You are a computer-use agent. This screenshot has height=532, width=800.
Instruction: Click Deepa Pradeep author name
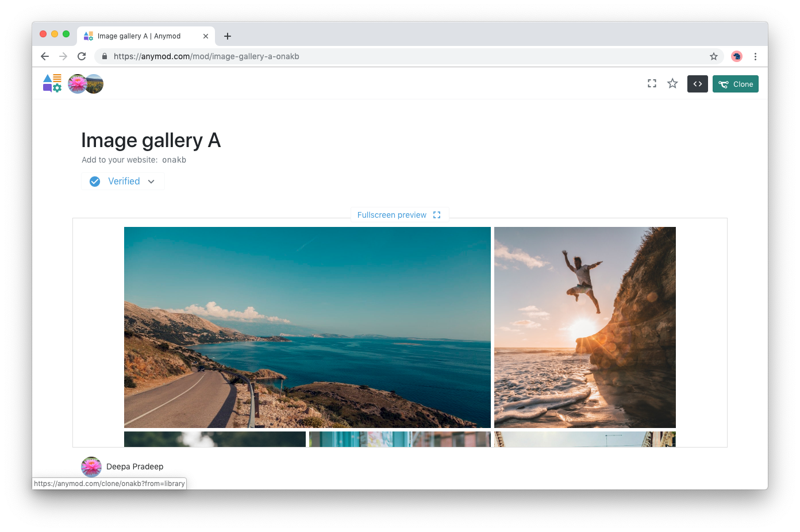[135, 467]
